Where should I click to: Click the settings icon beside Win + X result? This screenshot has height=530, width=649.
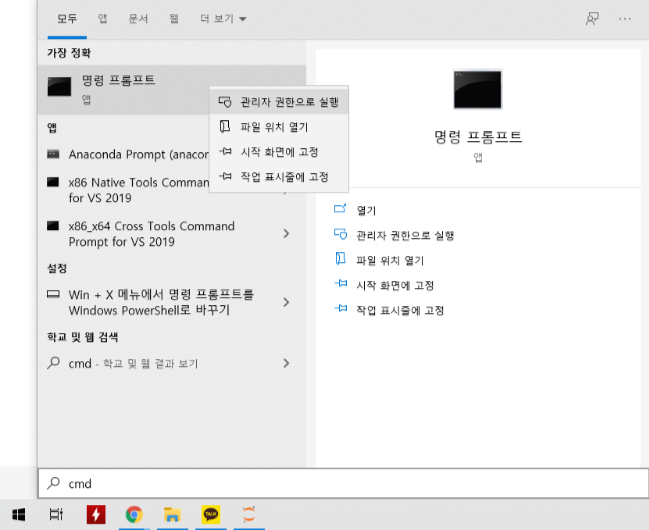point(53,294)
